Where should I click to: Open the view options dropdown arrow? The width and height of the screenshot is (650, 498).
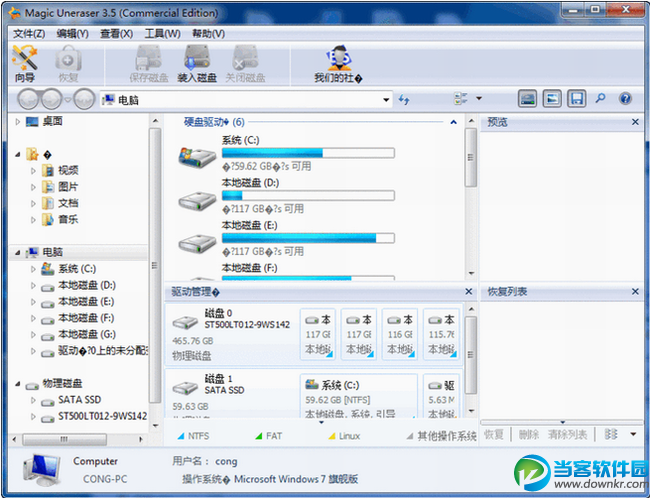pyautogui.click(x=479, y=99)
